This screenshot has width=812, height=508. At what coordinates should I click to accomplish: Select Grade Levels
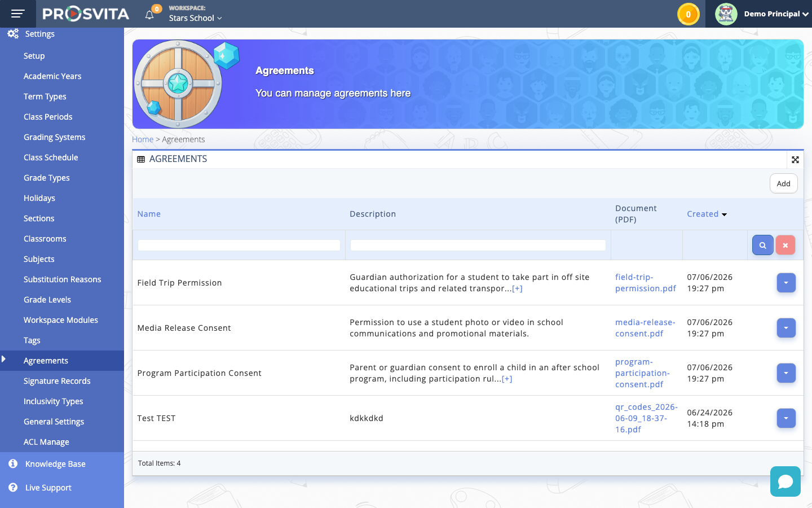[47, 300]
